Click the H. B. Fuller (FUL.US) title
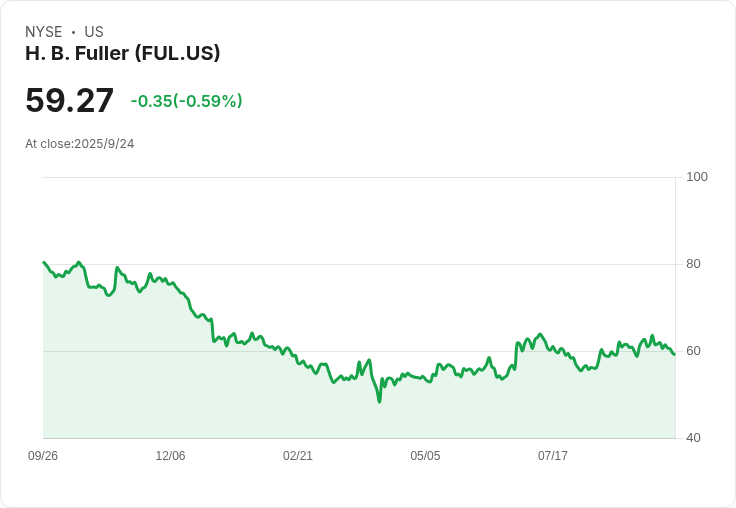 pos(123,53)
